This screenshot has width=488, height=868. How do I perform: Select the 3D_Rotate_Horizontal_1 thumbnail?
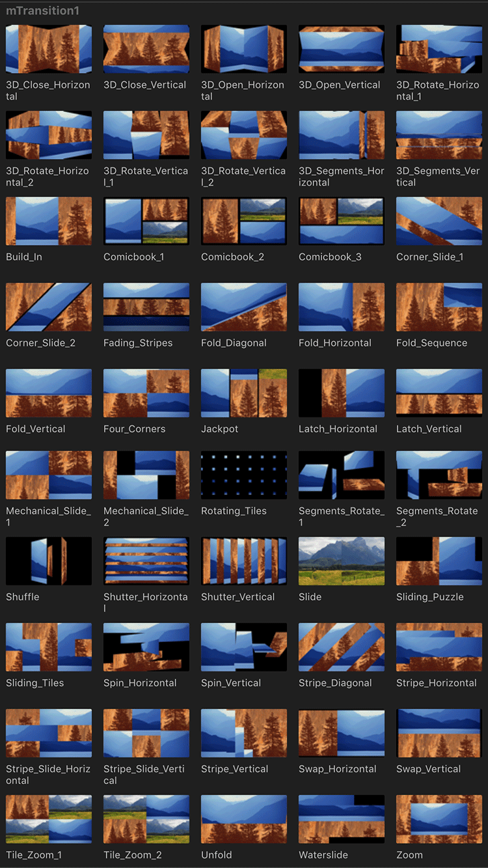coord(439,49)
